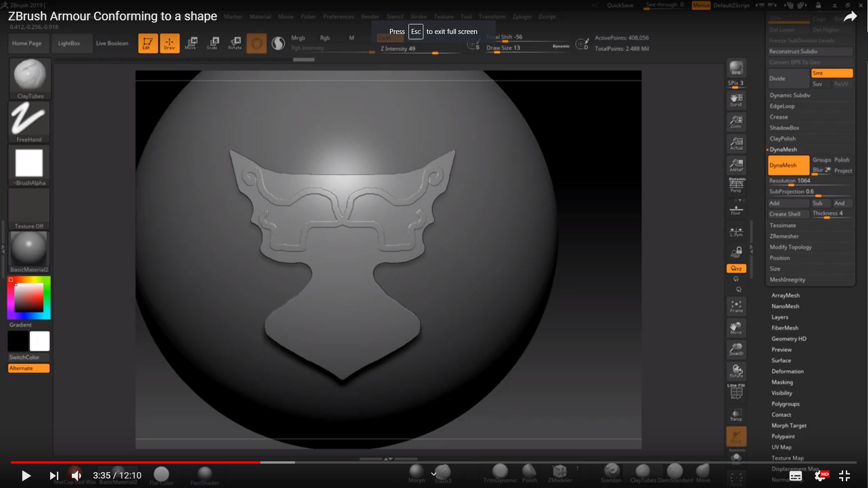Toggle the DynaMesh button
The image size is (868, 488).
(x=788, y=165)
